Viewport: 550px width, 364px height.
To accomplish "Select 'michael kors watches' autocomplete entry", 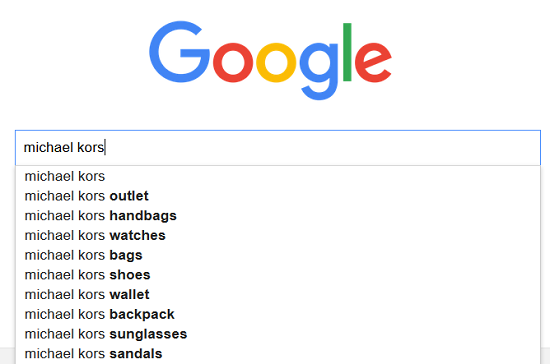I will click(278, 235).
